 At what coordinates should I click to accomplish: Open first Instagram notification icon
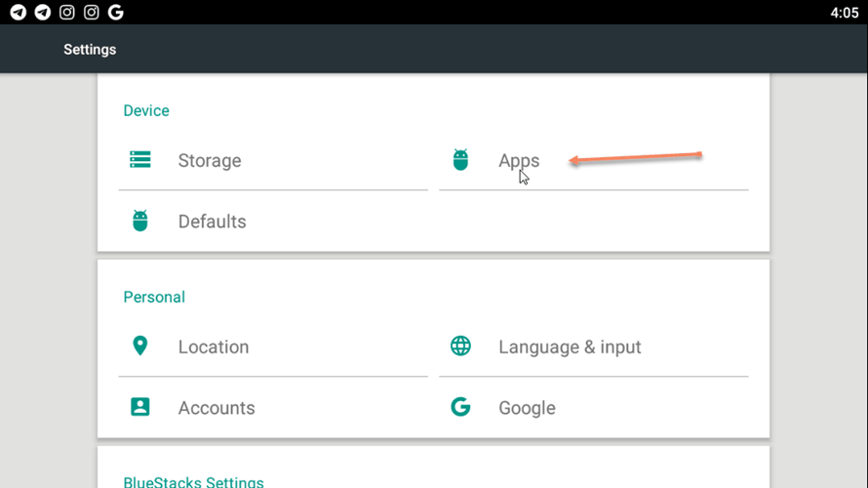click(67, 12)
